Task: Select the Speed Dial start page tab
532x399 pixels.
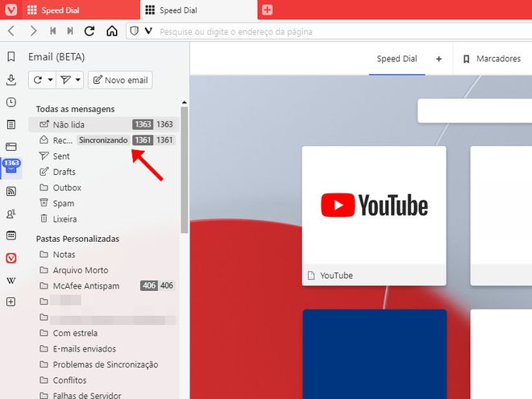Action: pos(397,59)
